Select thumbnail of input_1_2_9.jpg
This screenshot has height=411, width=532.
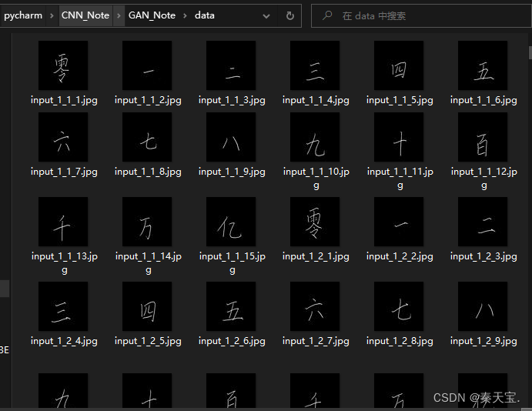(x=483, y=306)
